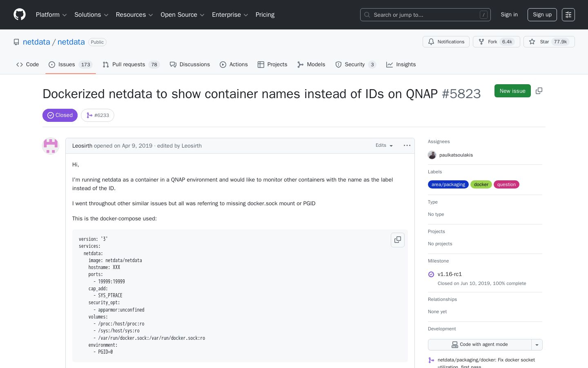Visit the Pricing page
This screenshot has width=588, height=368.
pyautogui.click(x=265, y=15)
